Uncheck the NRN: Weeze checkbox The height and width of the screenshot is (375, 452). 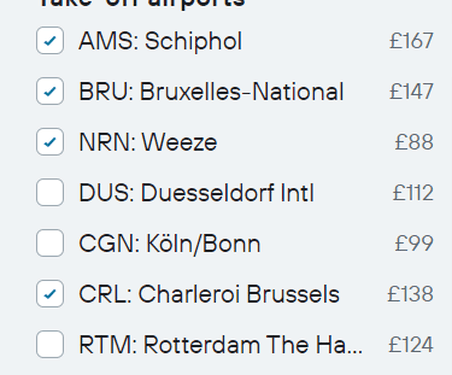pos(50,142)
